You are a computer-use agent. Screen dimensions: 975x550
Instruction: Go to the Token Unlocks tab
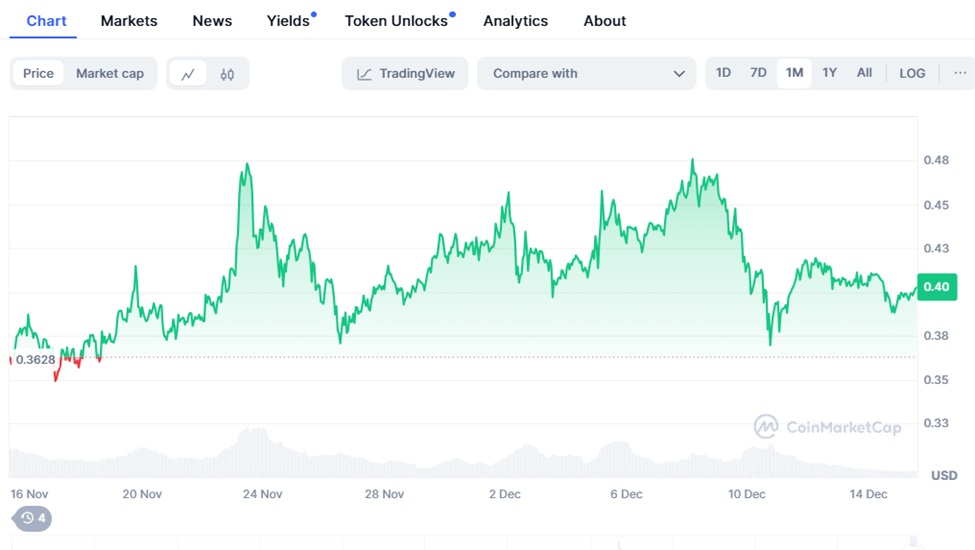coord(396,21)
